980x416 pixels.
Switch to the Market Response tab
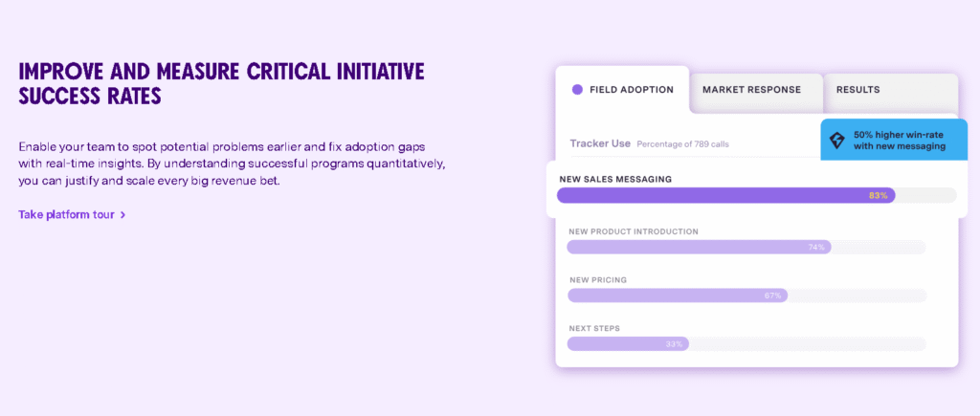pos(751,90)
